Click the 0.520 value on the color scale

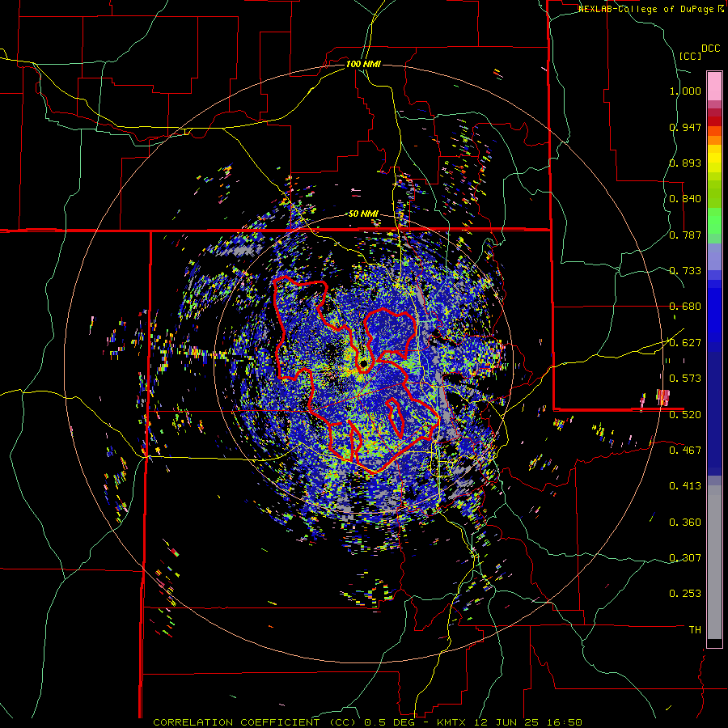coord(685,415)
